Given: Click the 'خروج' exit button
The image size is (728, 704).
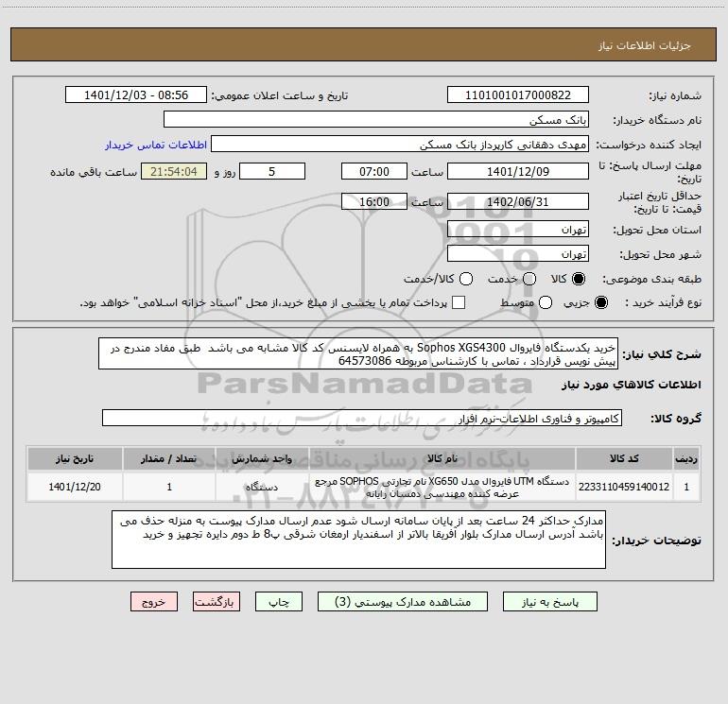Looking at the screenshot, I should (x=153, y=601).
